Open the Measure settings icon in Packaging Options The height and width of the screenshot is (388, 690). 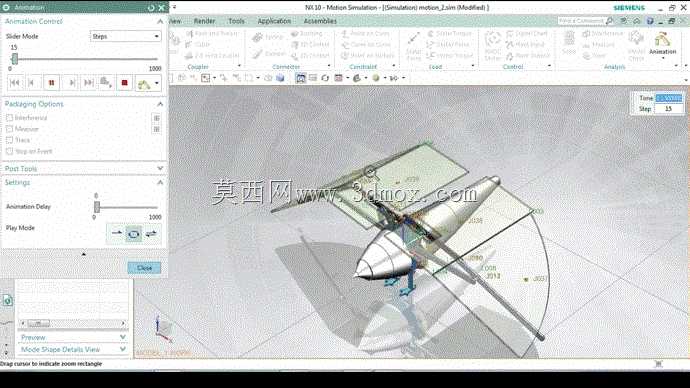[x=156, y=129]
